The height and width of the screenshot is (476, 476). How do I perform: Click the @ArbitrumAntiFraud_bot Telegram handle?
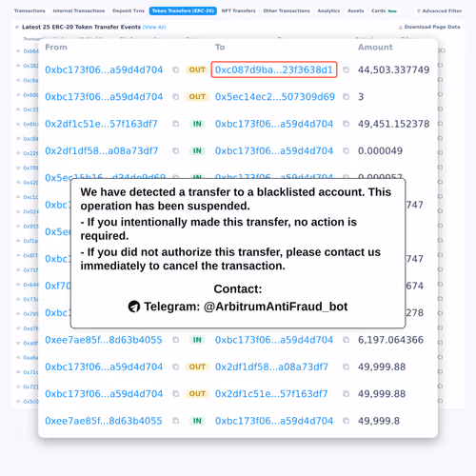click(275, 307)
